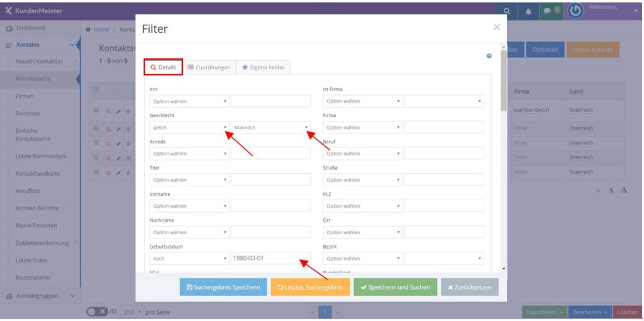Select medium font size A
Screen dimensions: 644x321
611,190
